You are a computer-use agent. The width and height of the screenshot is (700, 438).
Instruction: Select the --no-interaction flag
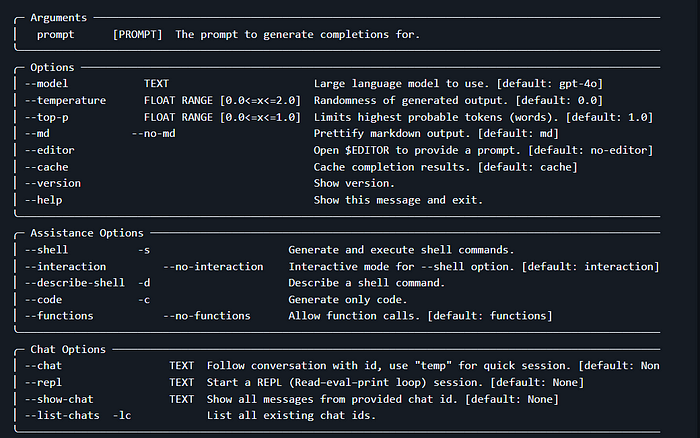pyautogui.click(x=213, y=267)
